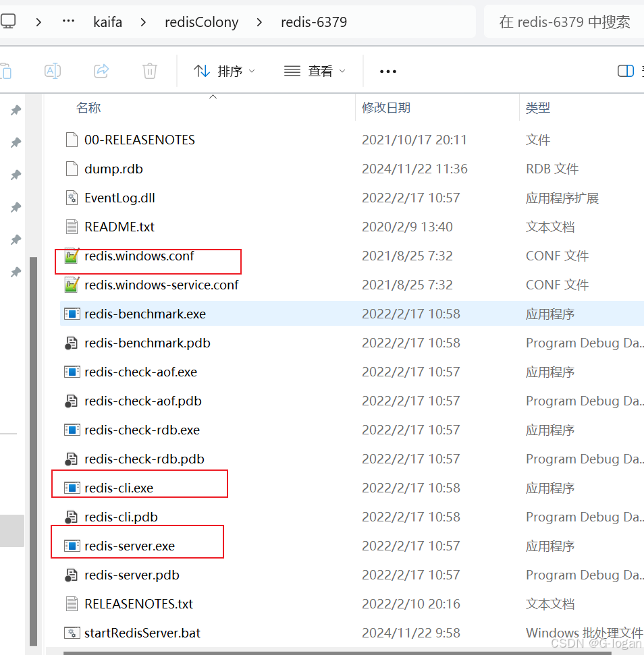This screenshot has width=644, height=655.
Task: Click the delete trash can icon
Action: coord(150,71)
